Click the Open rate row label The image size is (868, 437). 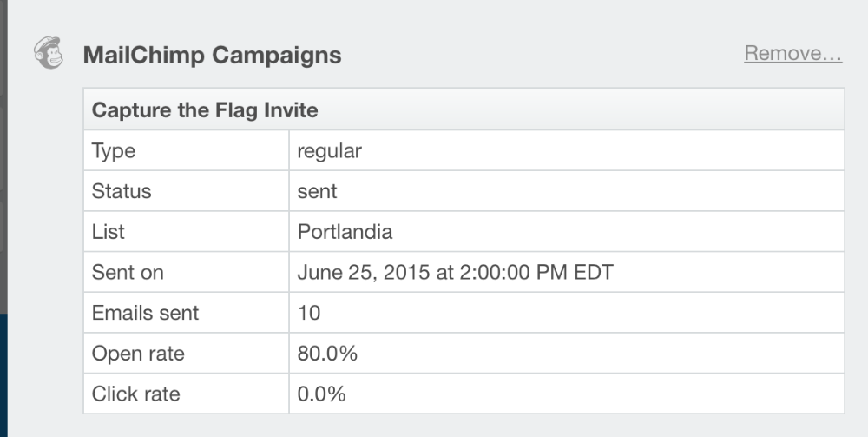pos(138,354)
